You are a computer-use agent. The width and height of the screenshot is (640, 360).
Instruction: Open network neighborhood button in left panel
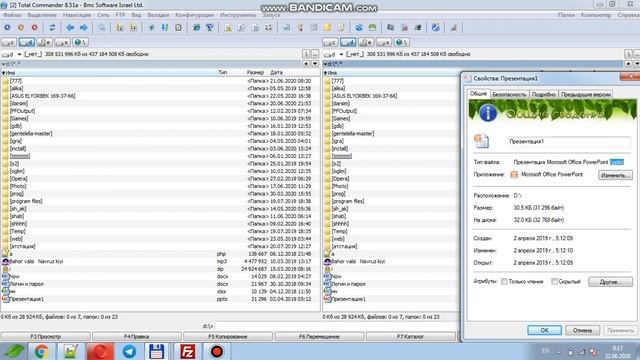(80, 42)
